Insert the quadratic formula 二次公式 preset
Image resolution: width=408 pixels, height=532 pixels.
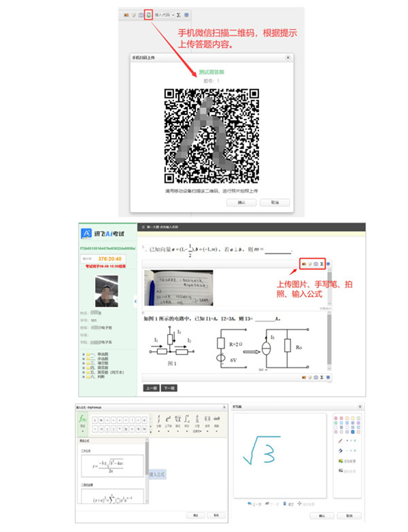(x=112, y=466)
